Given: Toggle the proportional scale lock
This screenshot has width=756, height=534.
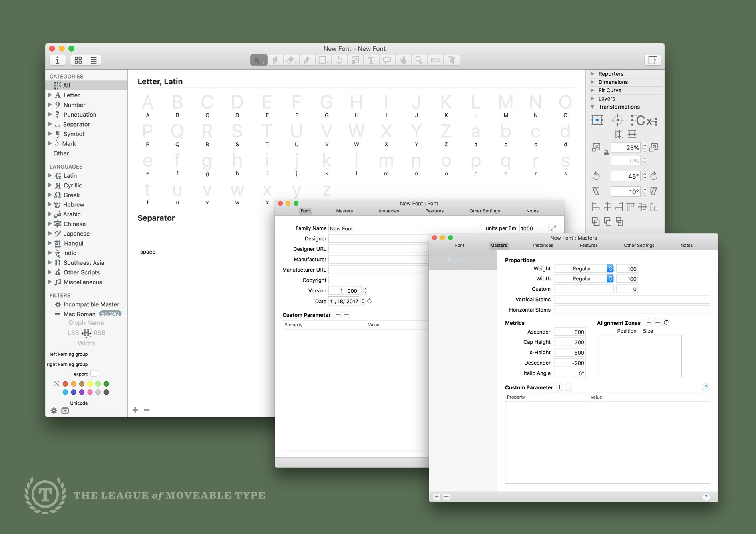Looking at the screenshot, I should tap(606, 153).
